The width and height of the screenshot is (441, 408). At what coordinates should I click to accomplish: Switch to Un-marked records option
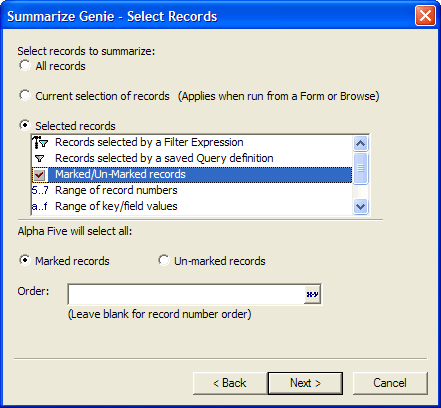point(164,260)
